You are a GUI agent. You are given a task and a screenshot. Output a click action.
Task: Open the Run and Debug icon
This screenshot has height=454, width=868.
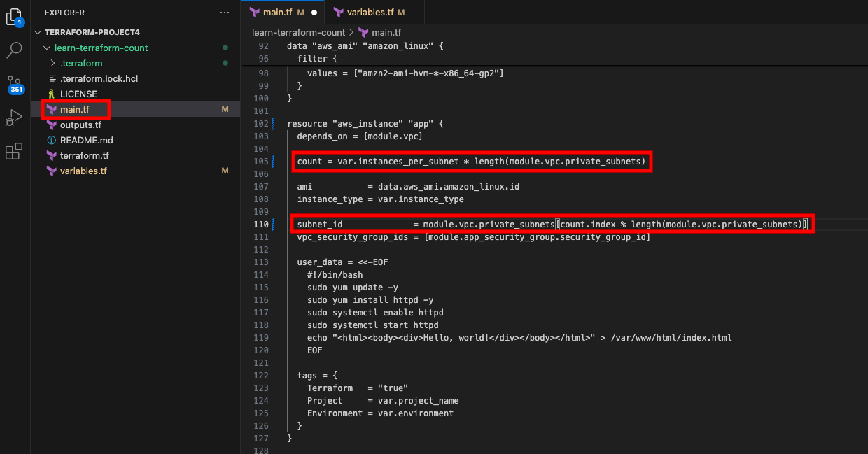15,118
